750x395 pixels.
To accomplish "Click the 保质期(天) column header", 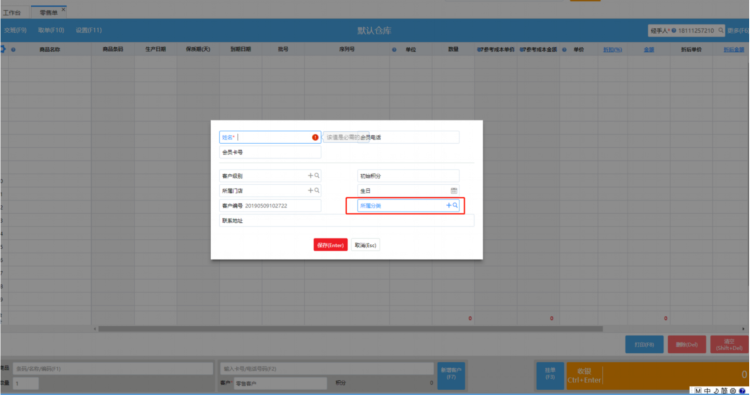I will 198,49.
